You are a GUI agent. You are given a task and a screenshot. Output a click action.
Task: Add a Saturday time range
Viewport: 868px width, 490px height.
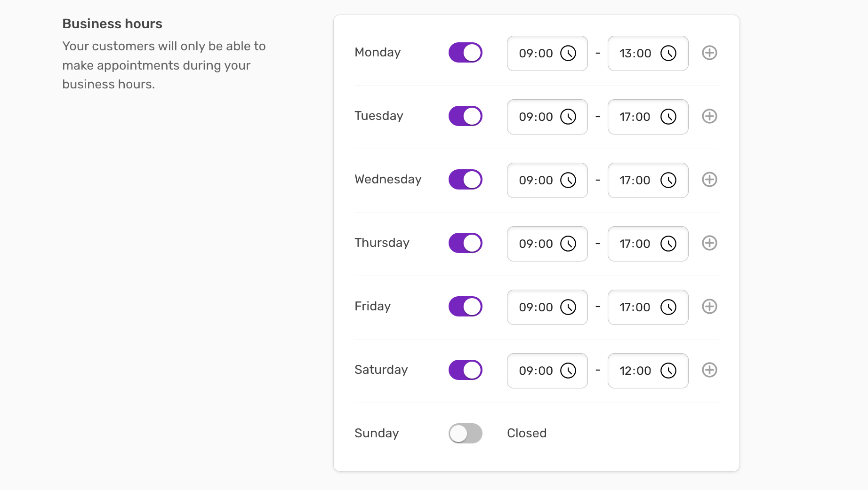coord(709,370)
